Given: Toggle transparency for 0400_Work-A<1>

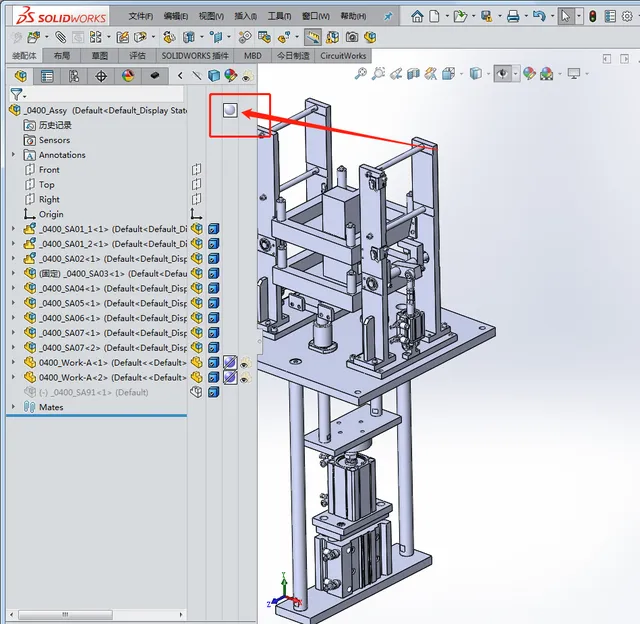Looking at the screenshot, I should point(230,362).
